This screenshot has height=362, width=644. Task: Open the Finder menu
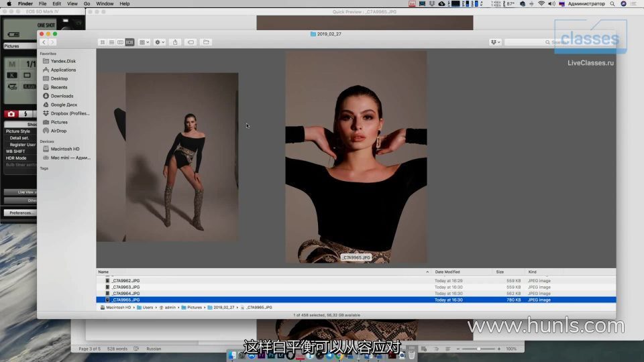coord(25,4)
